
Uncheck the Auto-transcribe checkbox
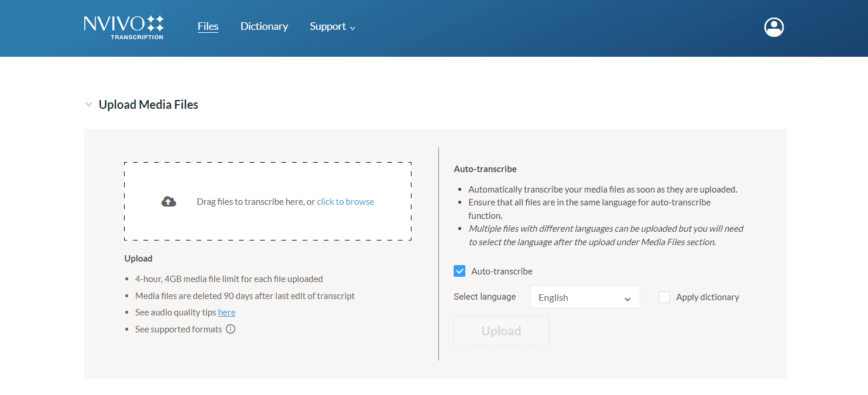click(x=459, y=271)
